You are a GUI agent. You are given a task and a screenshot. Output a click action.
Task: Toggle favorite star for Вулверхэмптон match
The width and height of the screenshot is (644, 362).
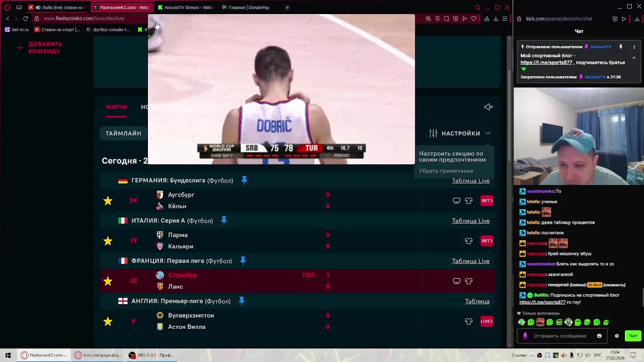[108, 321]
